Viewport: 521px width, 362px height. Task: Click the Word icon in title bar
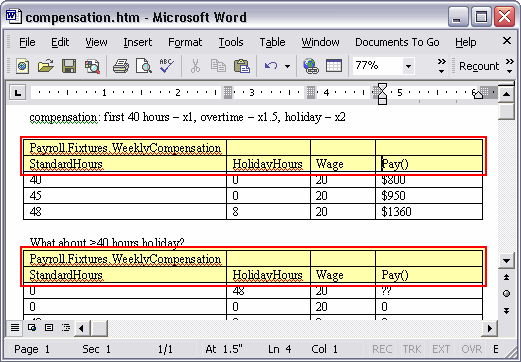tap(14, 17)
